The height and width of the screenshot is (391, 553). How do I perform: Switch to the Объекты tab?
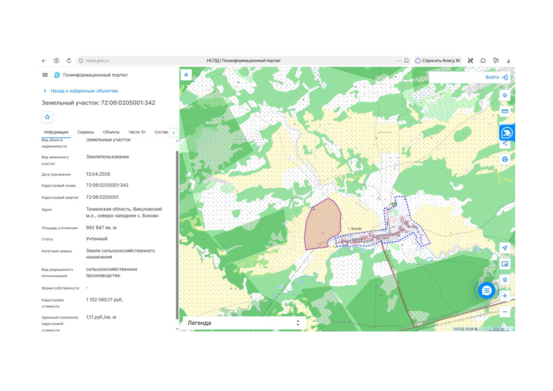(x=111, y=132)
